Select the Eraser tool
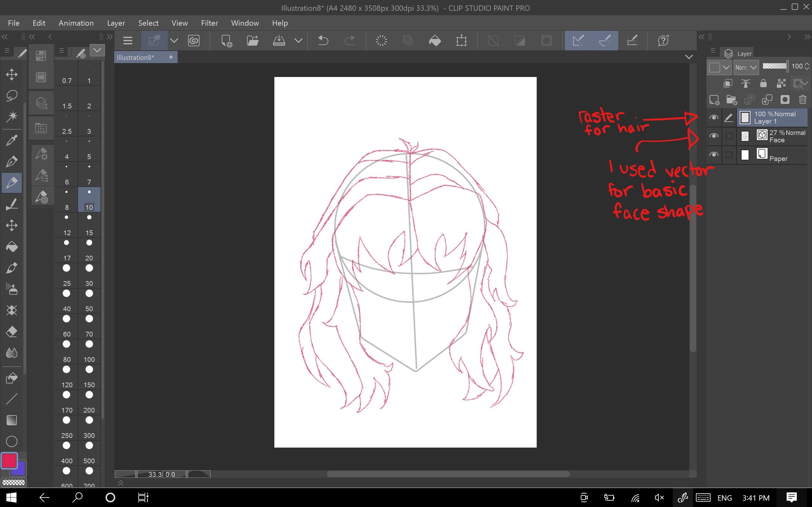812x507 pixels. [12, 332]
